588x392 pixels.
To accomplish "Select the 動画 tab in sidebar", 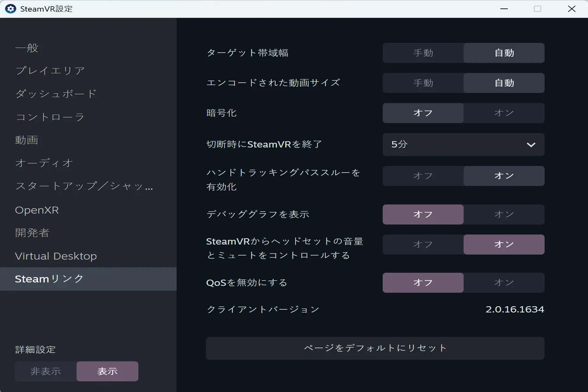I will (x=27, y=140).
